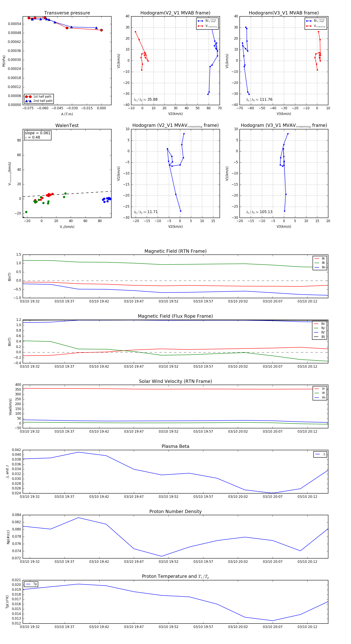The image size is (351, 644).
Task: Click the 'A (T·m)' x-axis label
Action: 67,114
